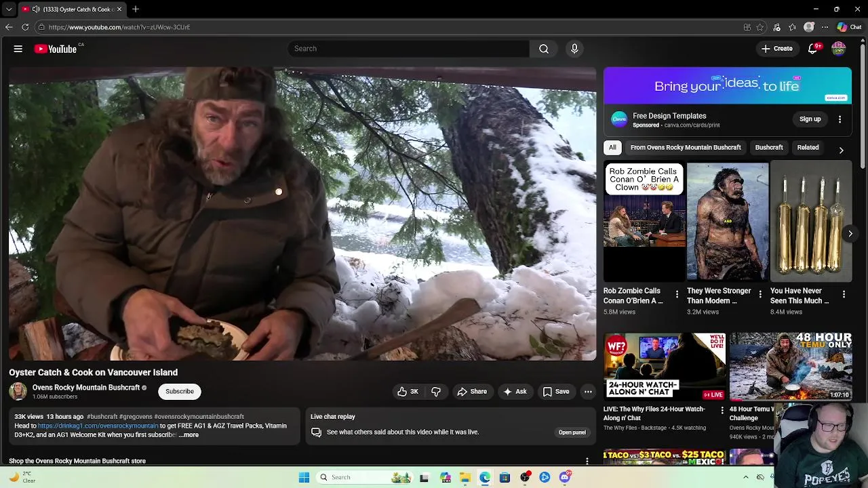Advance the suggested shorts shelf with the arrow

tap(850, 233)
